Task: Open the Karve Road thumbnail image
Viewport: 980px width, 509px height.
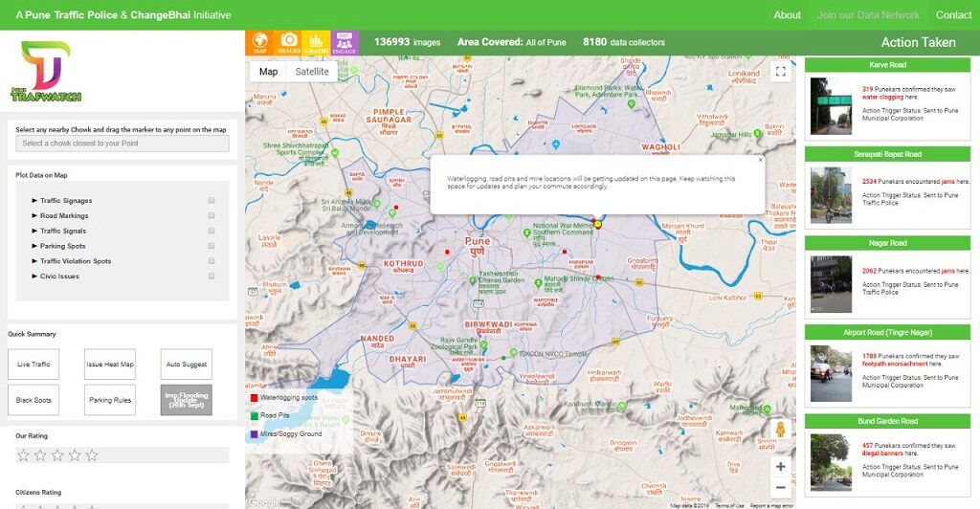Action: [x=831, y=106]
